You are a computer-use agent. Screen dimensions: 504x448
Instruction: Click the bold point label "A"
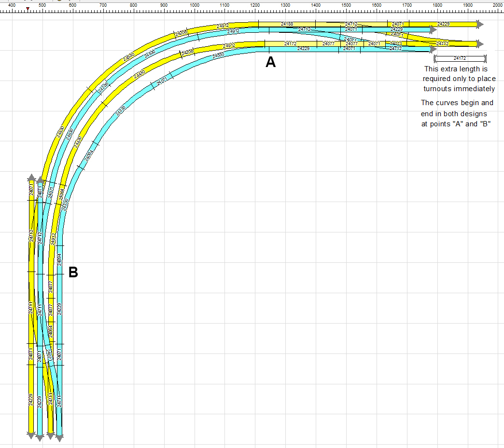tap(271, 62)
